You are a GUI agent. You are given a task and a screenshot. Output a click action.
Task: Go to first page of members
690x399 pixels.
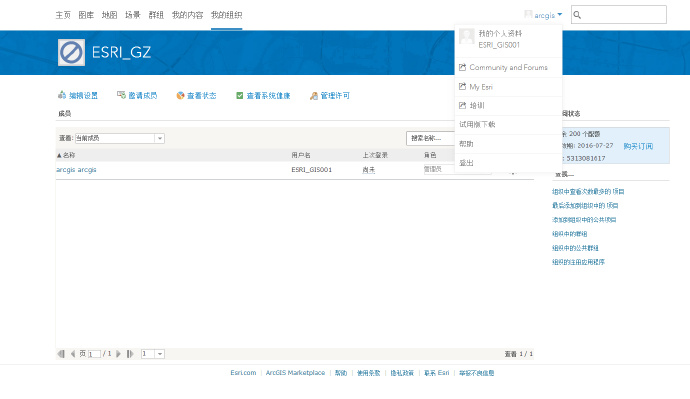[x=61, y=354]
